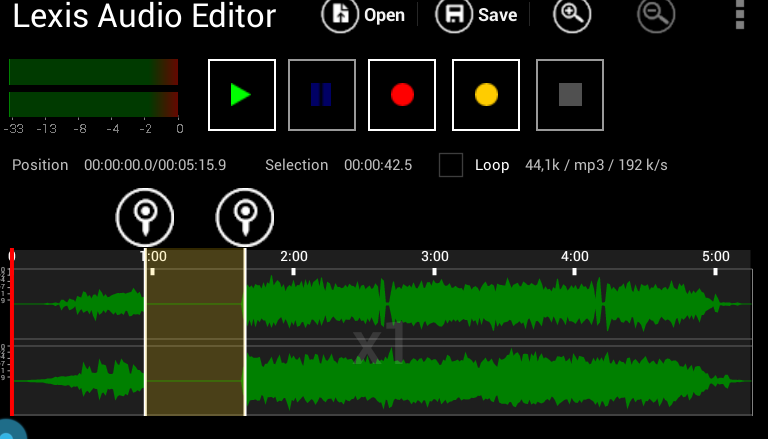Click the Lexis Audio Editor title
This screenshot has width=768, height=439.
(x=144, y=16)
